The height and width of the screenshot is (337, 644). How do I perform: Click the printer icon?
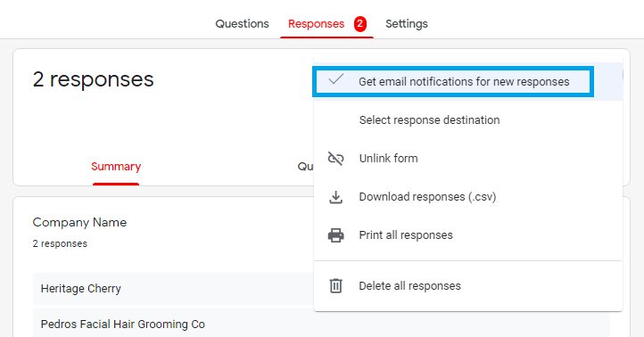(335, 235)
